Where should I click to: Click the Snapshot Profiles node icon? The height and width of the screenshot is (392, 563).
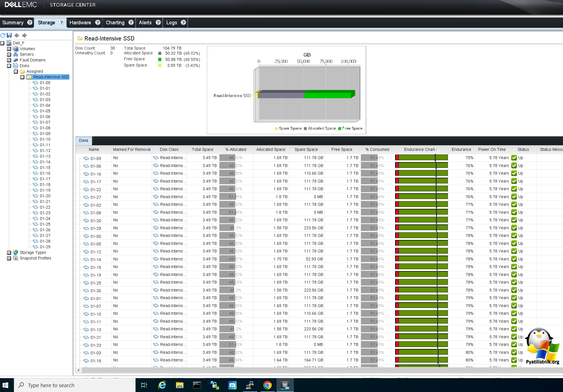tap(16, 258)
